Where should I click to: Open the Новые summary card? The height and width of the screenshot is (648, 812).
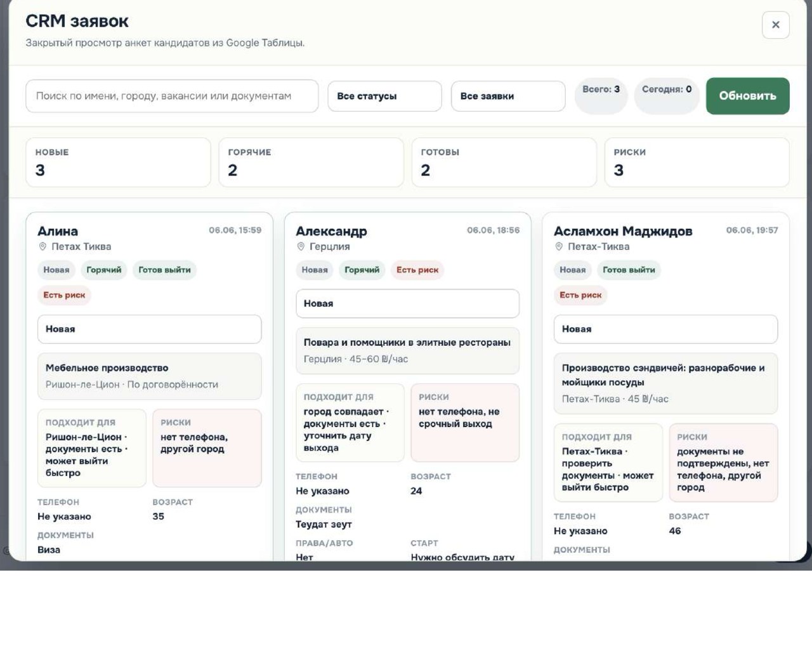[118, 162]
